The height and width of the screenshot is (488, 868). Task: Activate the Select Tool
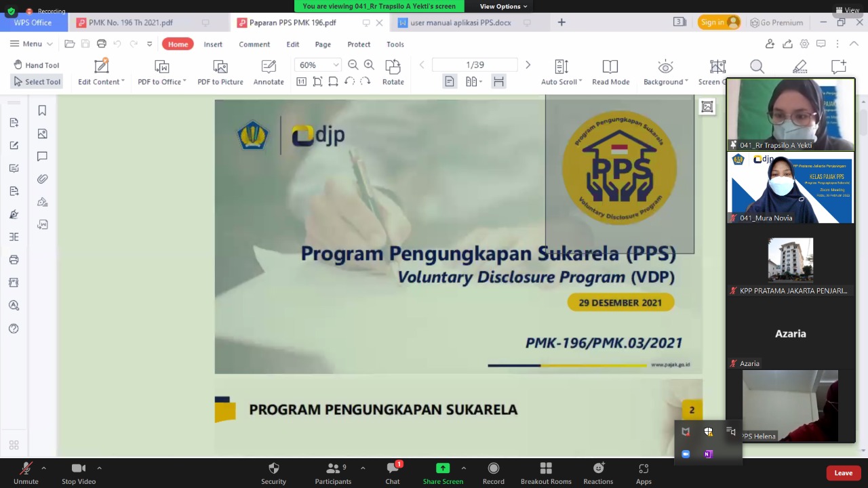click(x=37, y=82)
